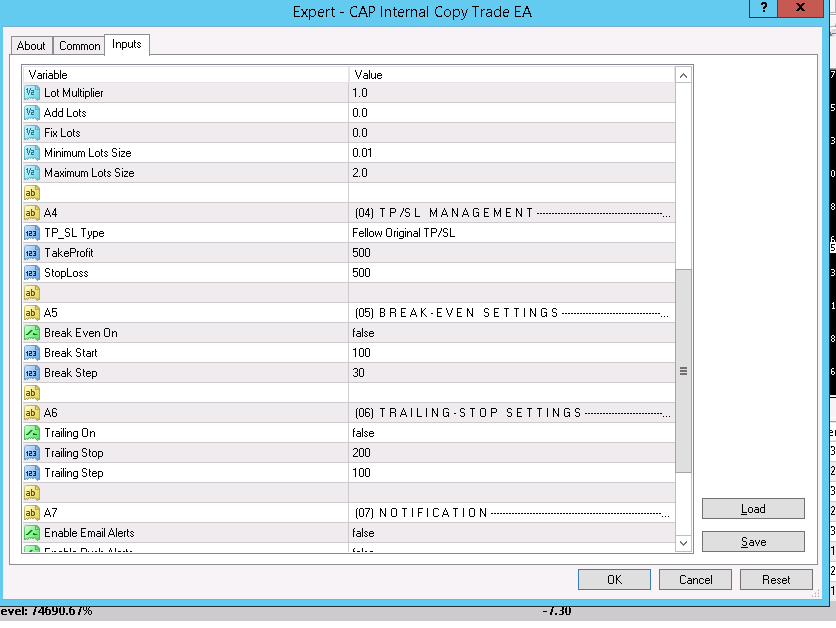This screenshot has width=836, height=628.
Task: Save the input settings
Action: (753, 542)
